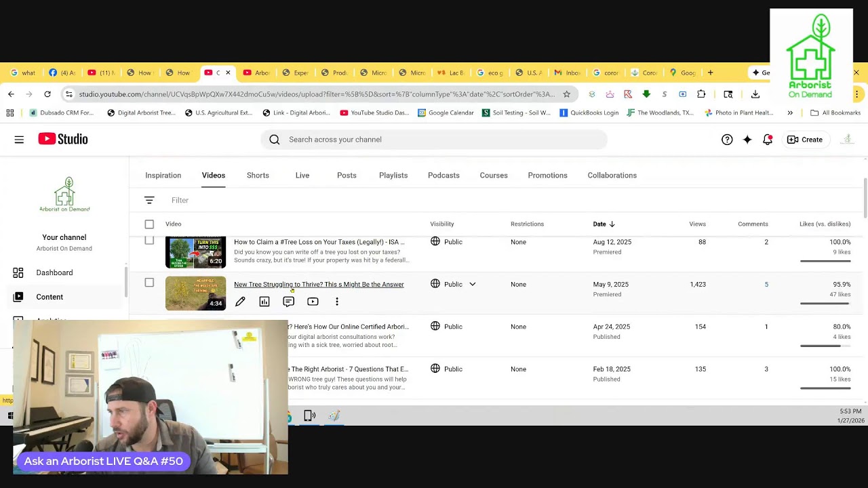This screenshot has width=868, height=488.
Task: Open the New Tree Struggling to Thrive video title
Action: [x=319, y=285]
